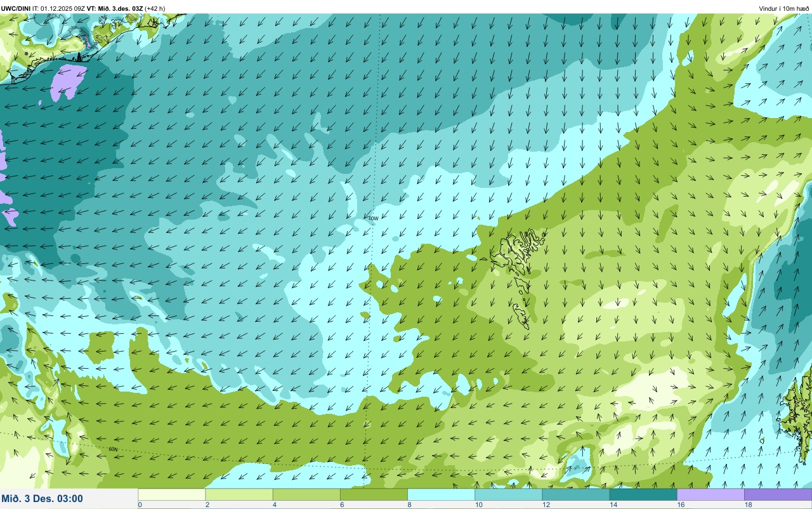Viewport: 812px width, 509px height.
Task: Click the legend scale value '18'
Action: [748, 505]
